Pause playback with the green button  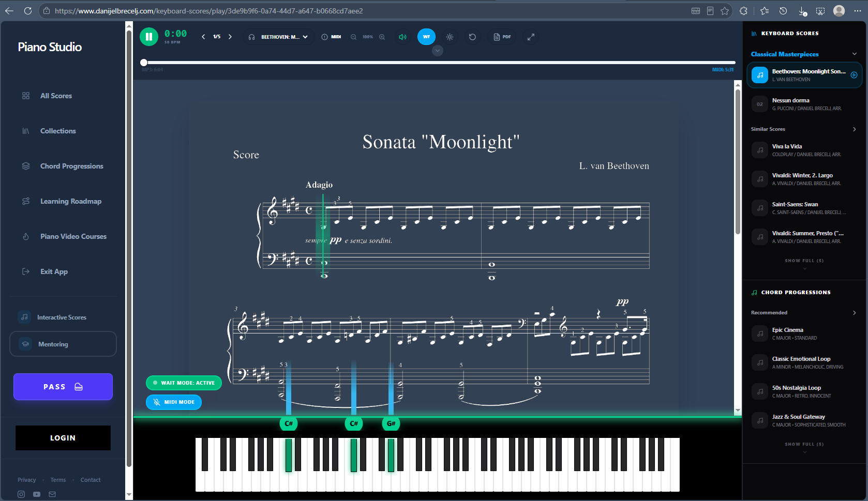pyautogui.click(x=148, y=37)
